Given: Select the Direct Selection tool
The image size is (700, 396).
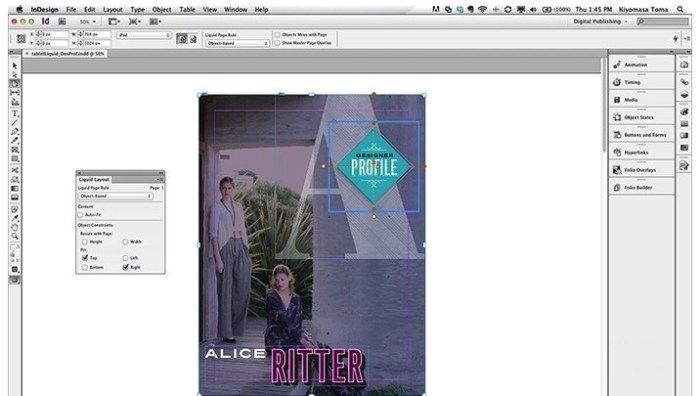Looking at the screenshot, I should (x=15, y=75).
